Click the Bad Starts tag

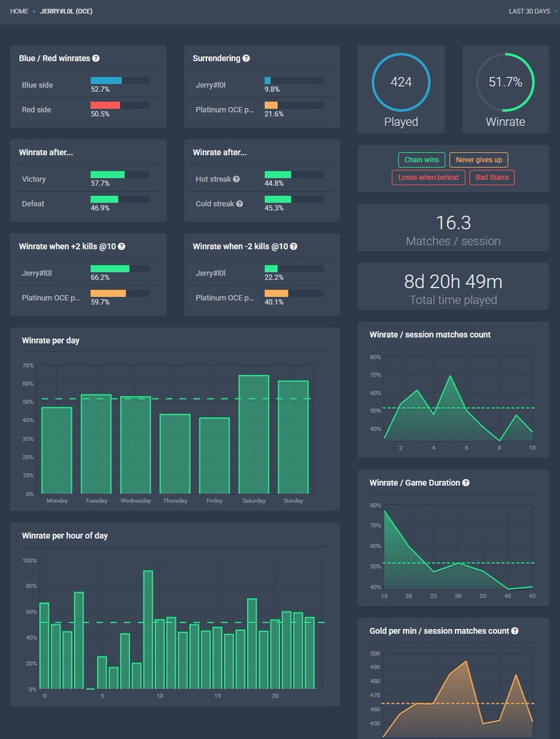click(x=492, y=177)
